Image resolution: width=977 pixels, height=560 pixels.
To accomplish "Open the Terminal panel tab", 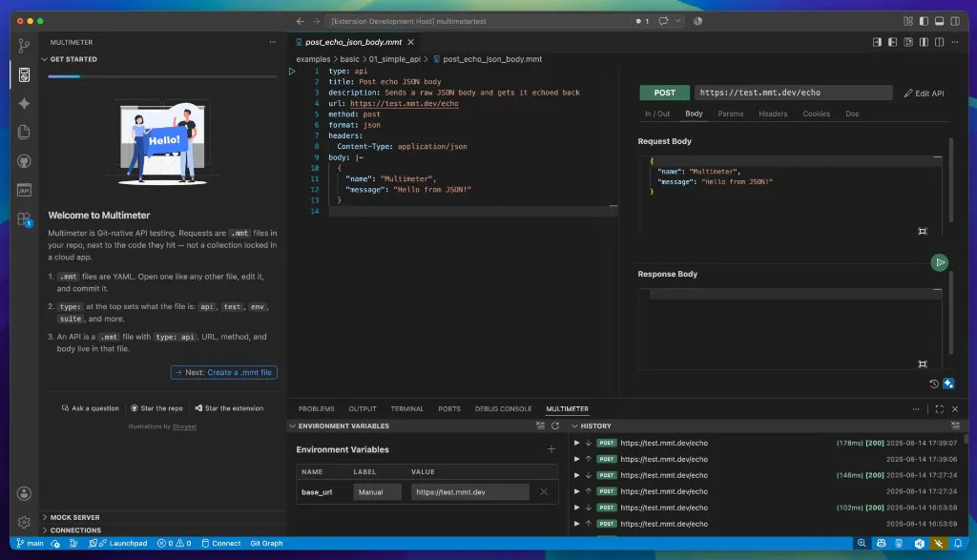I will pyautogui.click(x=406, y=409).
